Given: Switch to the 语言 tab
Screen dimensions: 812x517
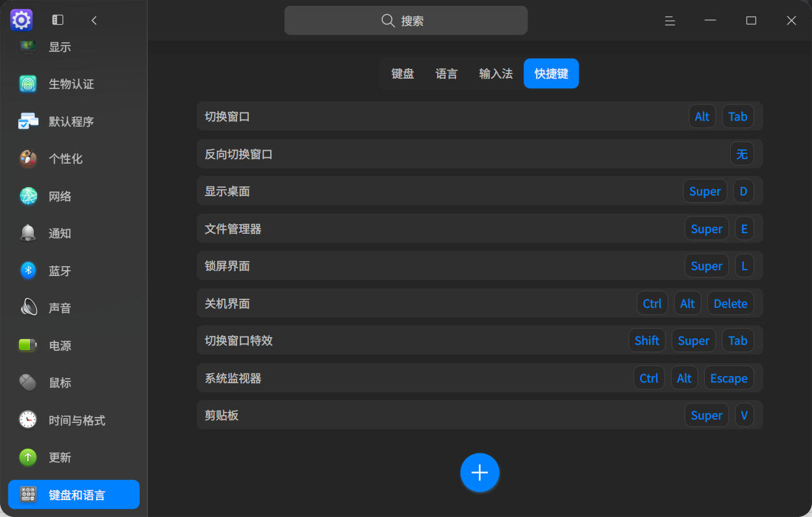Looking at the screenshot, I should pyautogui.click(x=446, y=74).
